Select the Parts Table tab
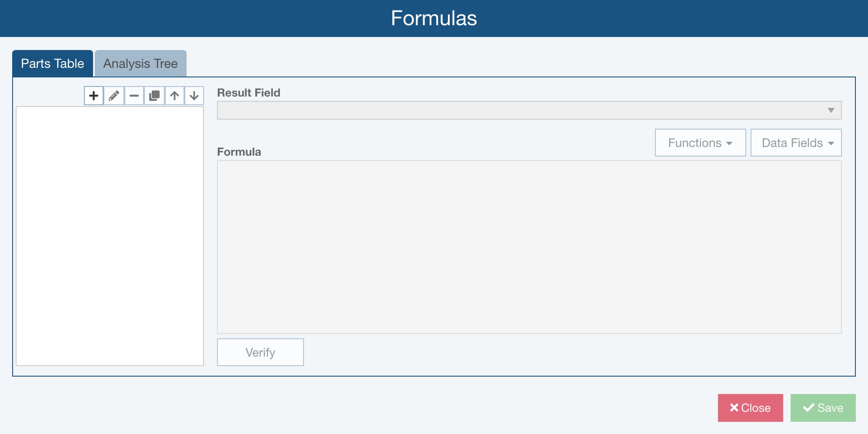 [53, 63]
